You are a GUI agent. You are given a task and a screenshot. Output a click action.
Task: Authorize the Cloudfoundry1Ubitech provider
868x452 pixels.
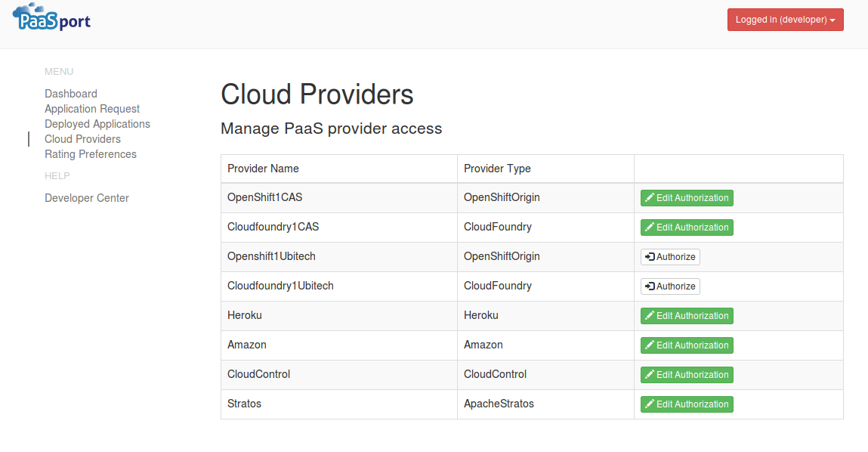(670, 286)
